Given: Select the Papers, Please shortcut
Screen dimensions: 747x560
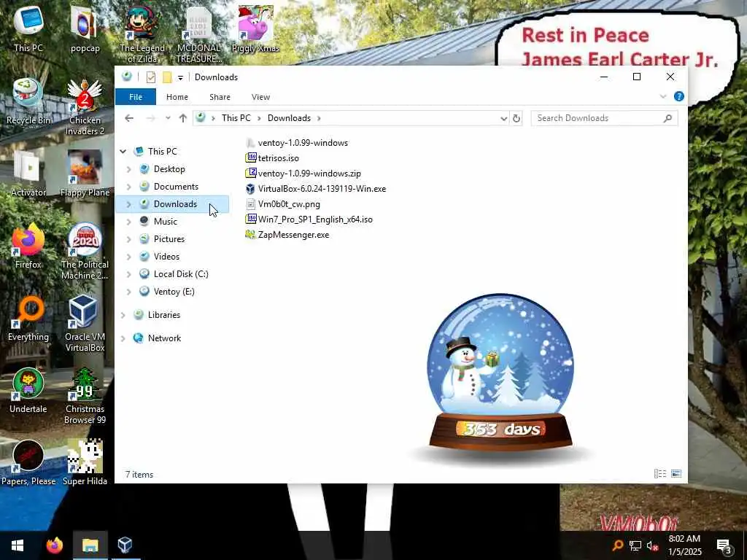Looking at the screenshot, I should coord(28,463).
